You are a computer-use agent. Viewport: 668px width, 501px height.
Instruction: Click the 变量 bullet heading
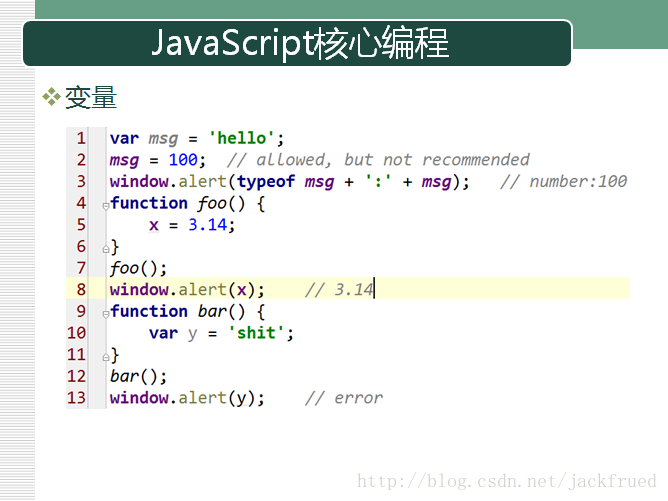(x=90, y=97)
